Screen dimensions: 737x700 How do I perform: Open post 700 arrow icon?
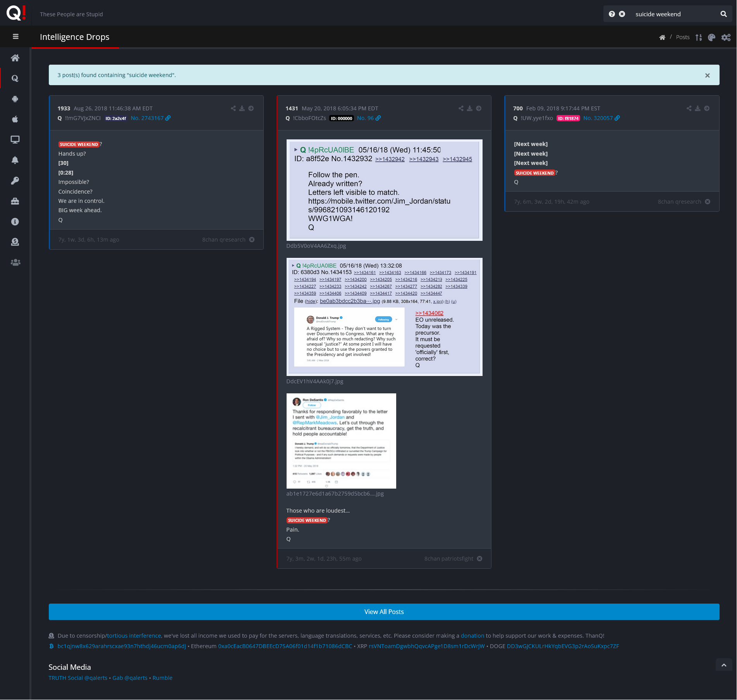707,108
